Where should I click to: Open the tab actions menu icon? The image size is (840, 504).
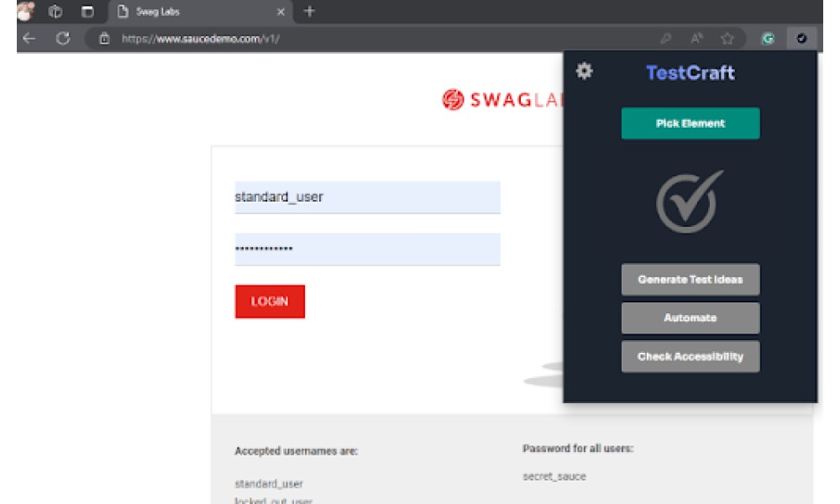[87, 11]
